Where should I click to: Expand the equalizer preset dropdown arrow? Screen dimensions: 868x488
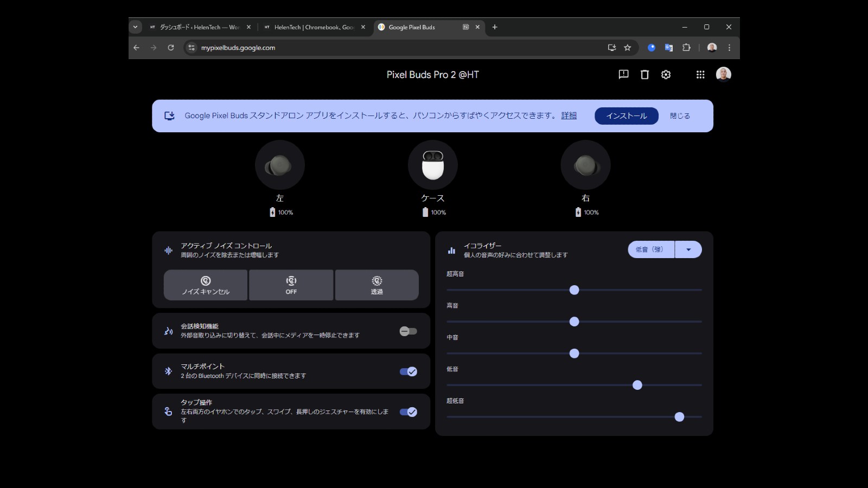point(688,249)
